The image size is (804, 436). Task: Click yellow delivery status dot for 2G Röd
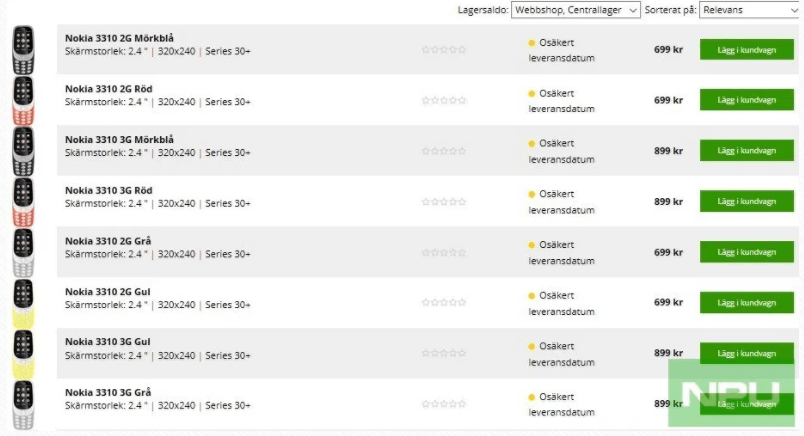pos(532,93)
